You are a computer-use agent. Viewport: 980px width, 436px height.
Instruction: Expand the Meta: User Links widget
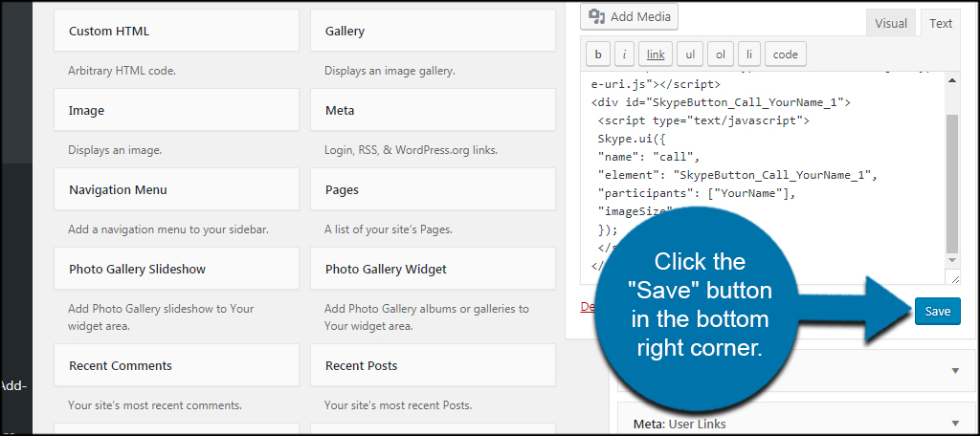[954, 423]
